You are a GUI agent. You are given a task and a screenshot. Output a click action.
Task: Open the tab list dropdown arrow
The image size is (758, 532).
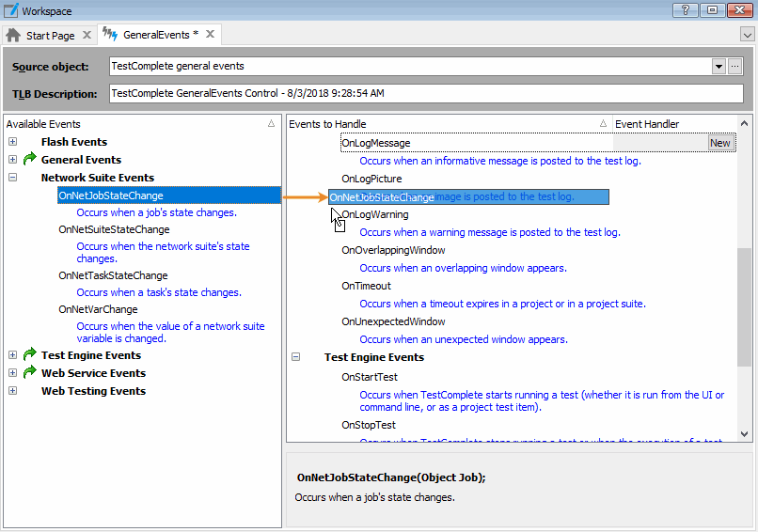748,35
